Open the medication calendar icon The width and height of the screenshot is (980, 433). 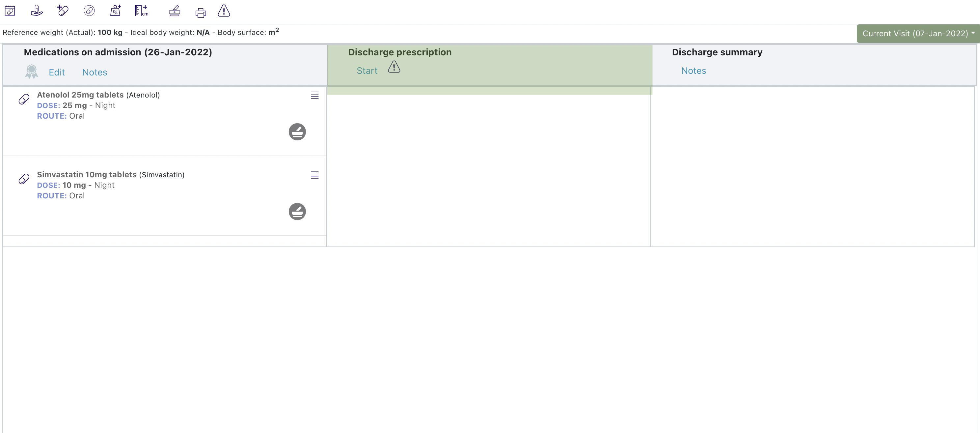pos(10,11)
